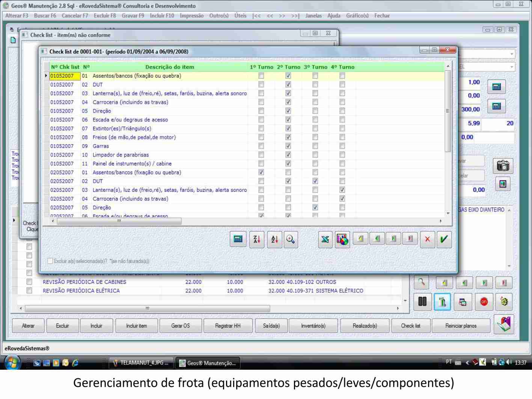Uncheck 2º Turno for 01052007 item 02 DUT
532x399 pixels.
(x=288, y=84)
